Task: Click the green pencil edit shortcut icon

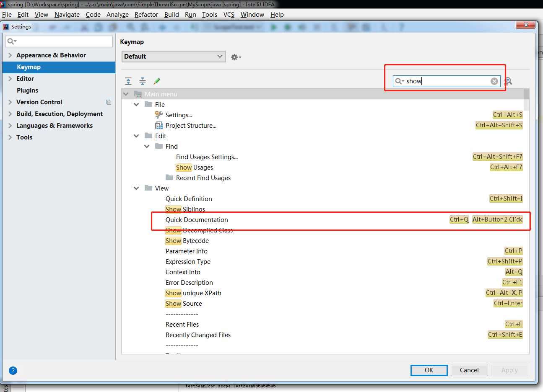Action: (157, 81)
